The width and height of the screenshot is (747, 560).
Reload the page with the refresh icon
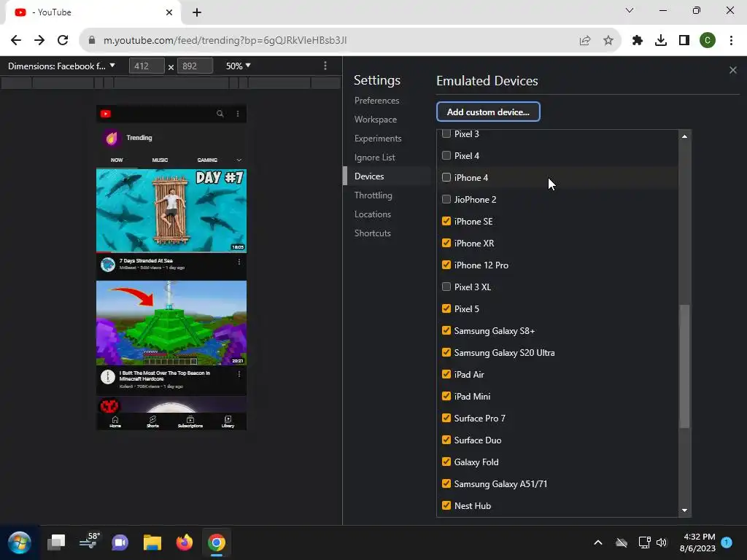click(63, 40)
